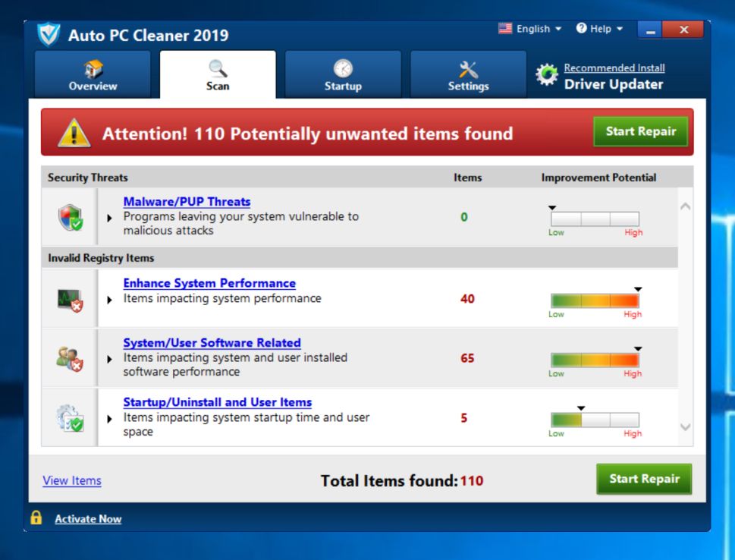Click the Invalid Registry Items section header
735x560 pixels.
pyautogui.click(x=101, y=258)
